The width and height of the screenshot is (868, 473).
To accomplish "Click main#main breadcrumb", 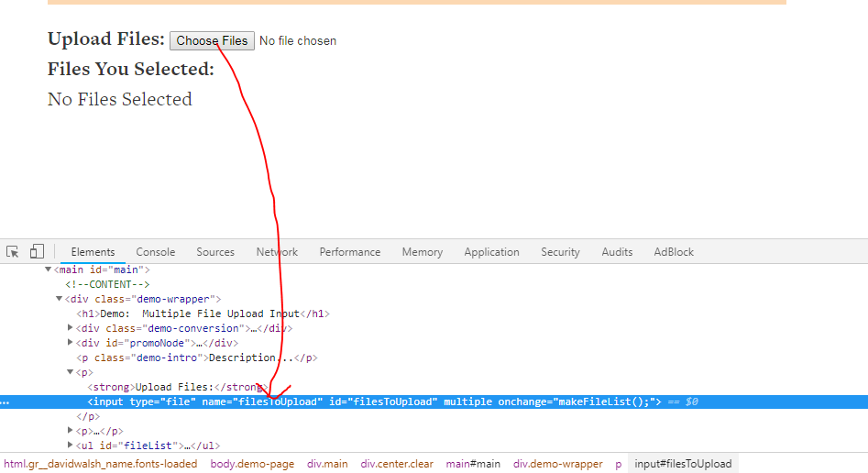I will click(x=473, y=464).
